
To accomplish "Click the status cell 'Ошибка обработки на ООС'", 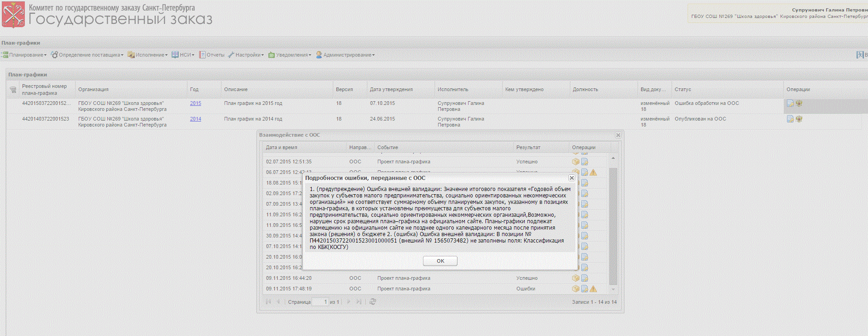I will pyautogui.click(x=706, y=103).
